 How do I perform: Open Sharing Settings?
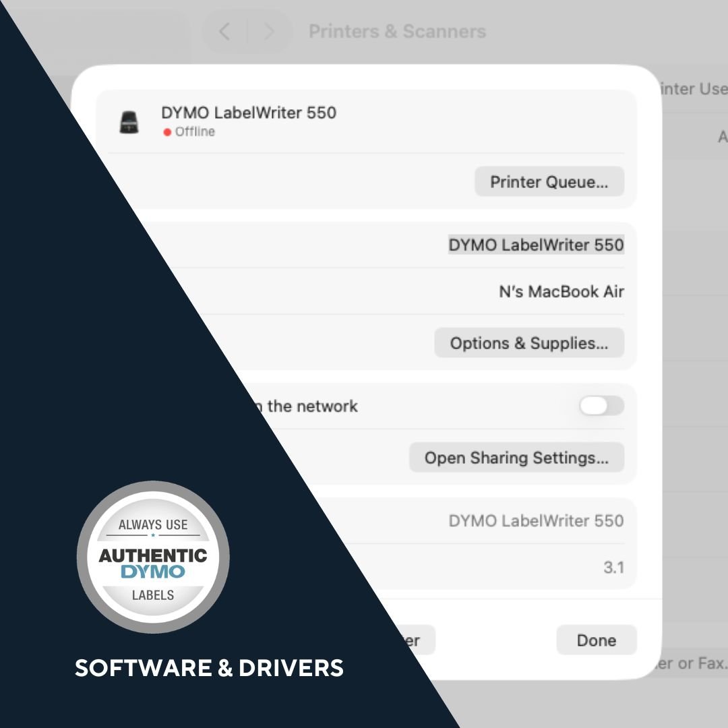(516, 457)
